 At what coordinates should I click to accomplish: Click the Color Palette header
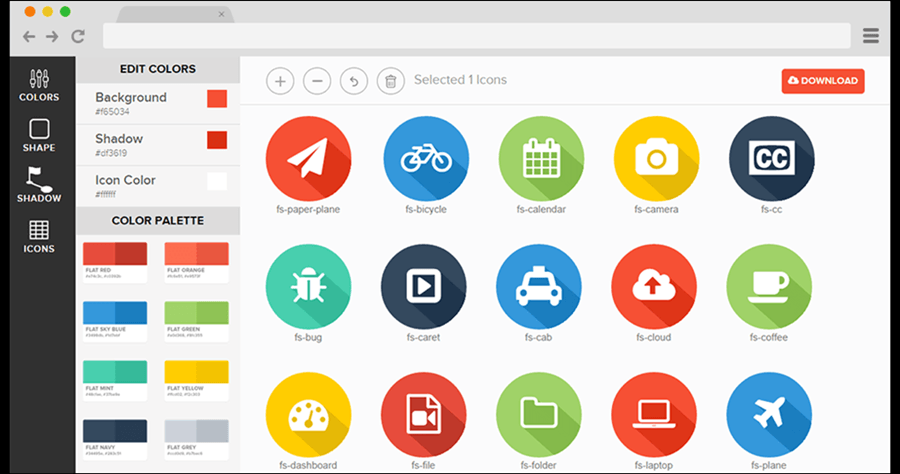click(158, 221)
